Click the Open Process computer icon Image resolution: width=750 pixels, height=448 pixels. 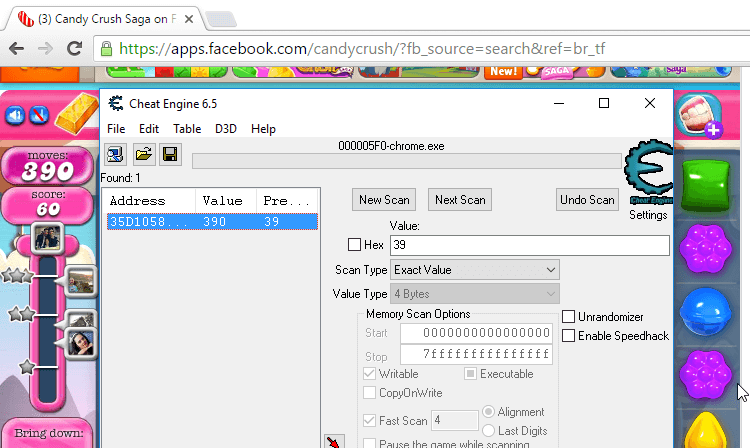pyautogui.click(x=116, y=154)
